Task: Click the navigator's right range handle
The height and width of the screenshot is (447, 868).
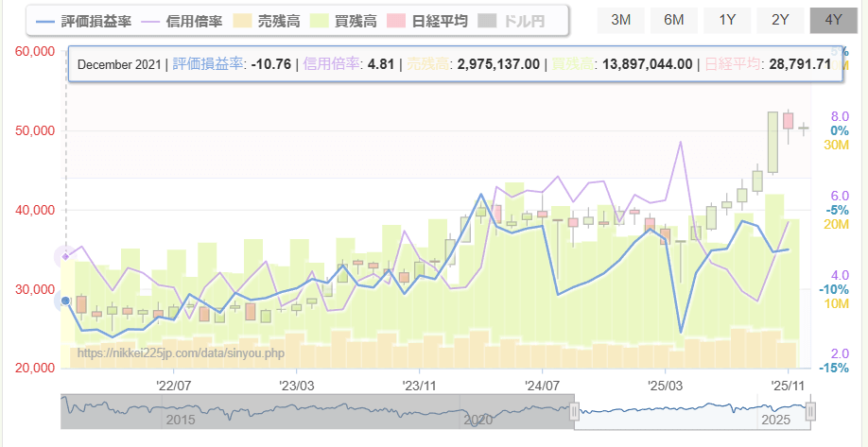Action: tap(810, 412)
